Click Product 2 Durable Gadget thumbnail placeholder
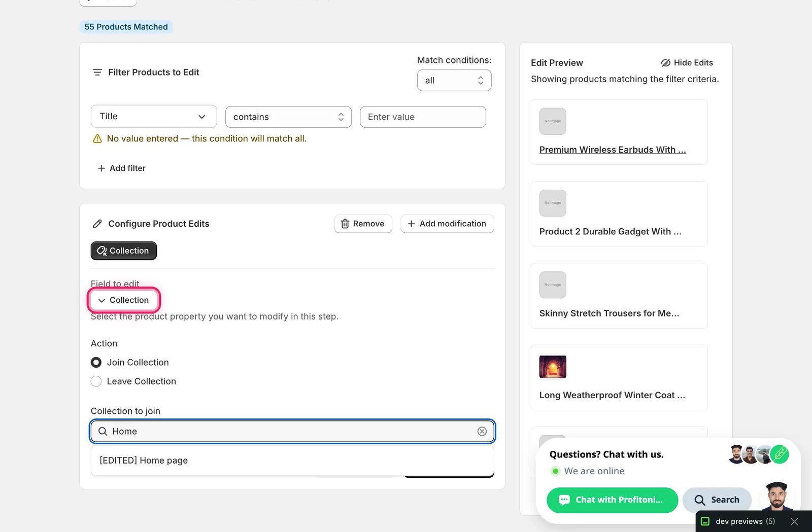 (553, 203)
